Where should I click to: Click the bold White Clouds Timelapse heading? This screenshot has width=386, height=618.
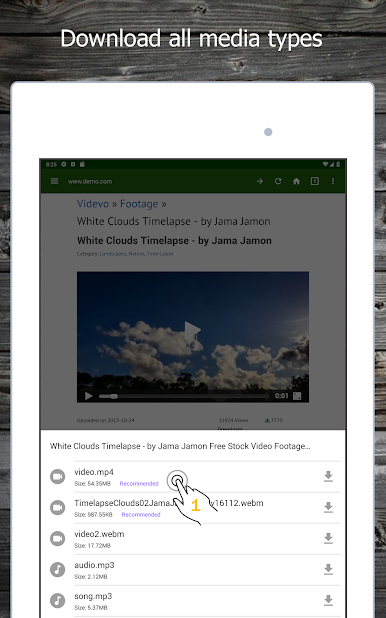coord(174,240)
